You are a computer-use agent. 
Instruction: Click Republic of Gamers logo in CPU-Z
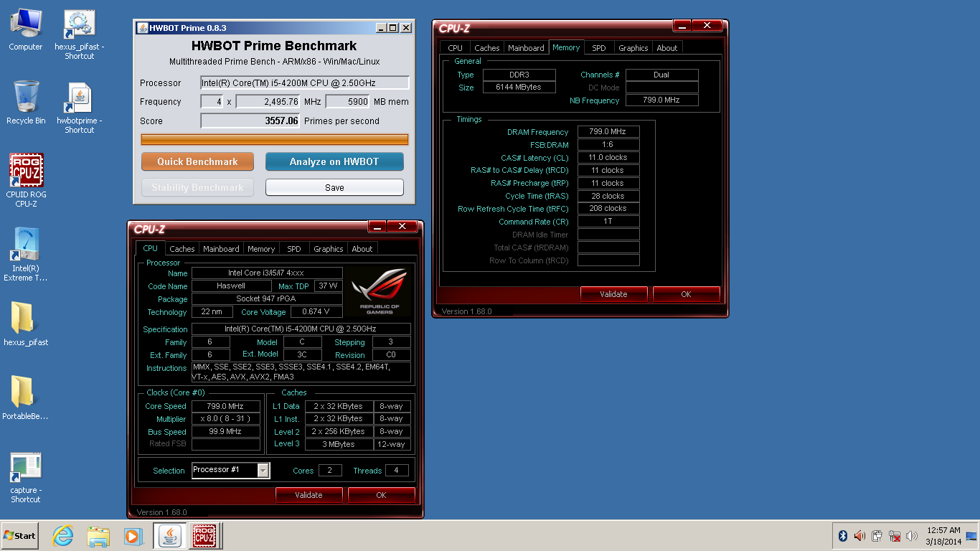pyautogui.click(x=380, y=291)
